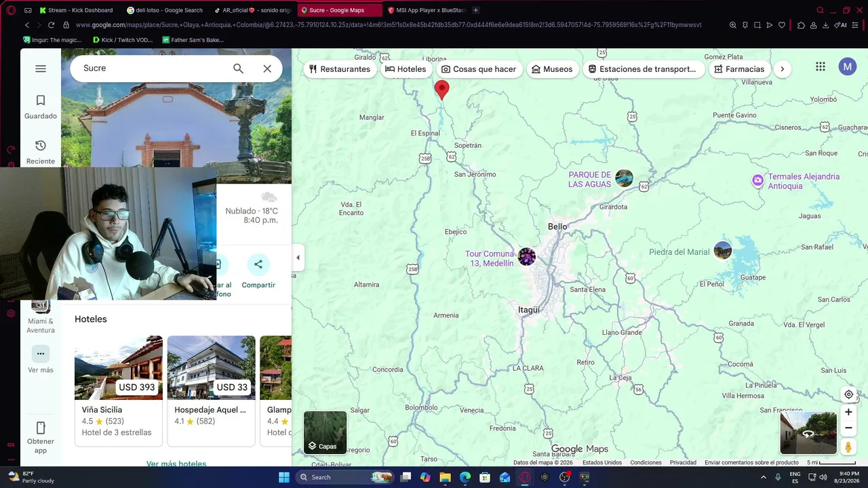Open Windows Start menu
Screen dimensions: 868x488
tap(284, 477)
